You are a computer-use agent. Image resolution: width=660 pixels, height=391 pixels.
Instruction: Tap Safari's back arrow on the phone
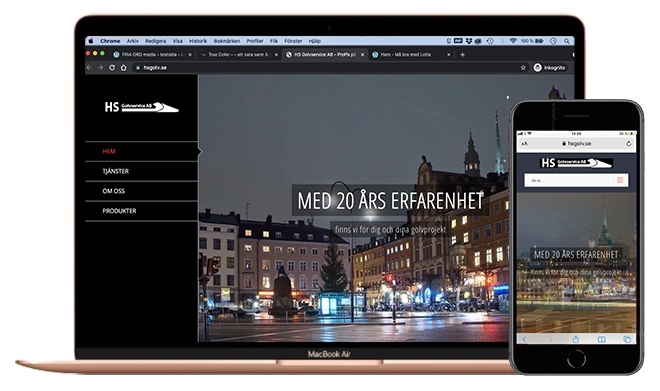click(524, 339)
